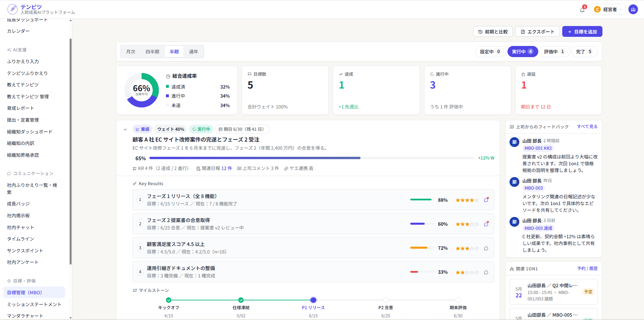Click the 目標・評価 section icon
Viewport: 644px width, 320px height.
(9, 281)
